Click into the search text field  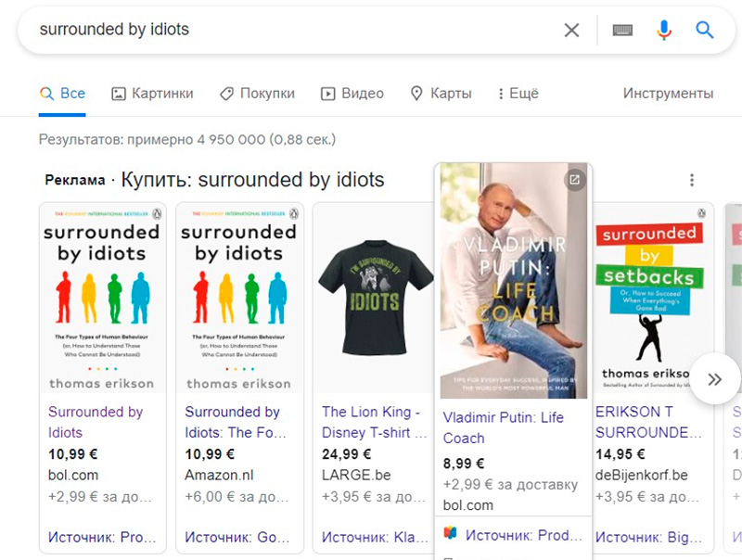tap(278, 30)
